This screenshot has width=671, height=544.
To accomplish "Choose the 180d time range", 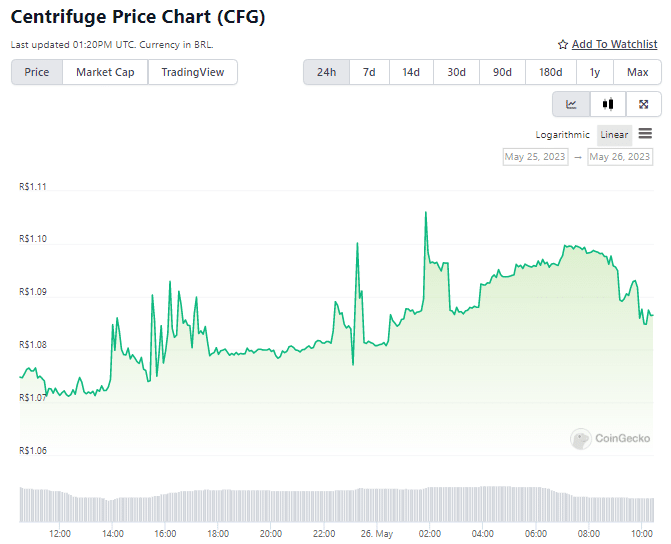I will 551,72.
